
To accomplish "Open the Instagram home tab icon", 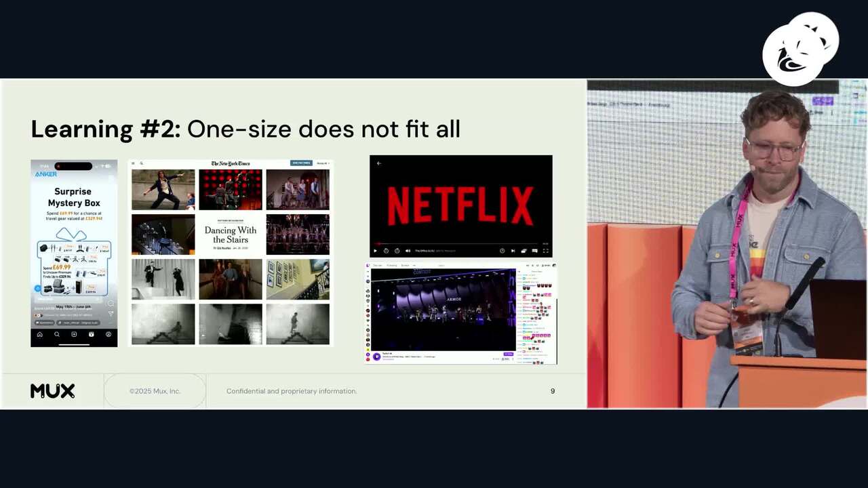I will tap(39, 334).
